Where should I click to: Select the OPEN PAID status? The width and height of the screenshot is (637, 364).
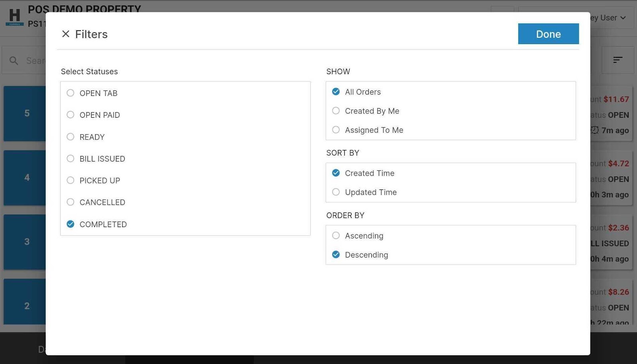tap(70, 115)
